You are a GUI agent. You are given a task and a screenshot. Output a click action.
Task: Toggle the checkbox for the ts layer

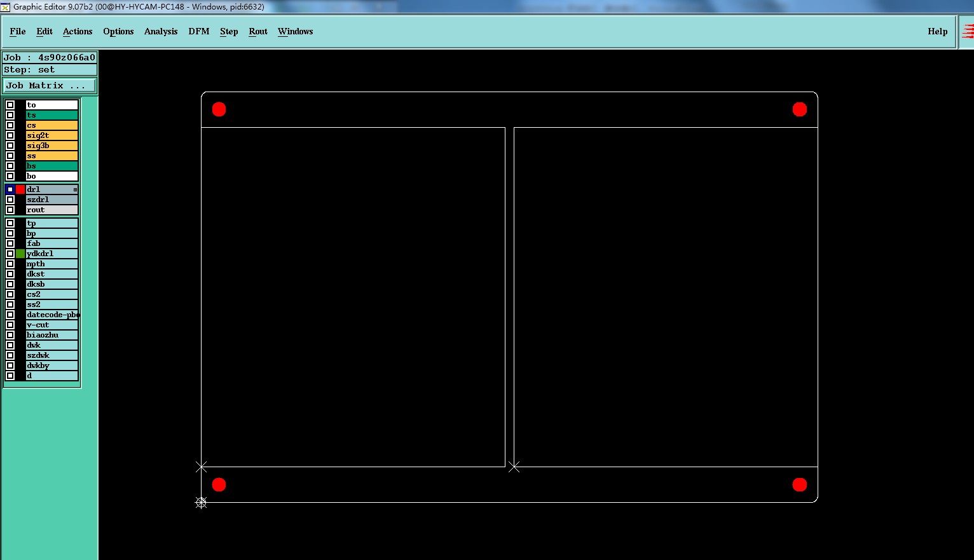10,115
